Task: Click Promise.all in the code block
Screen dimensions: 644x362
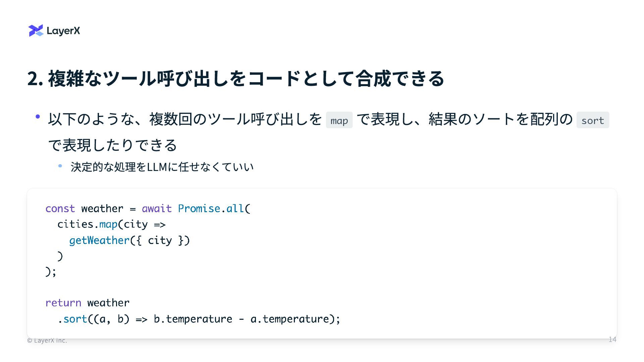Action: tap(211, 208)
